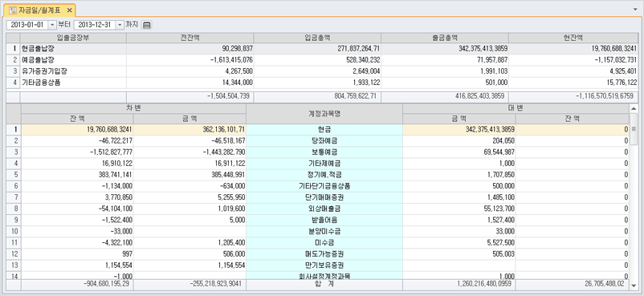This screenshot has height=296, width=644.
Task: Click the 입금총액 column header
Action: pos(317,38)
